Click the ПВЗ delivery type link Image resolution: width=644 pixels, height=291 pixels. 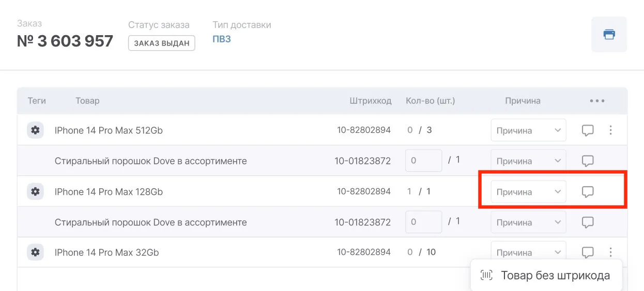tap(222, 39)
